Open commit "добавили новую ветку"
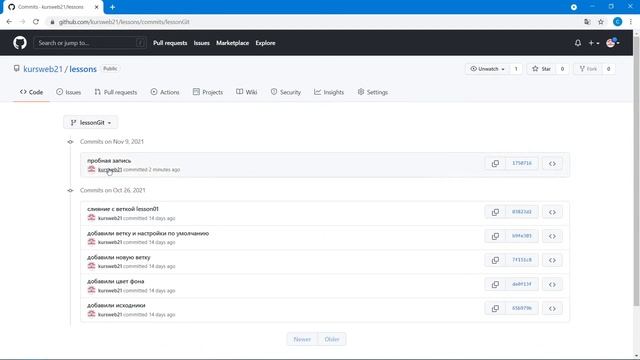This screenshot has height=360, width=640. click(118, 257)
